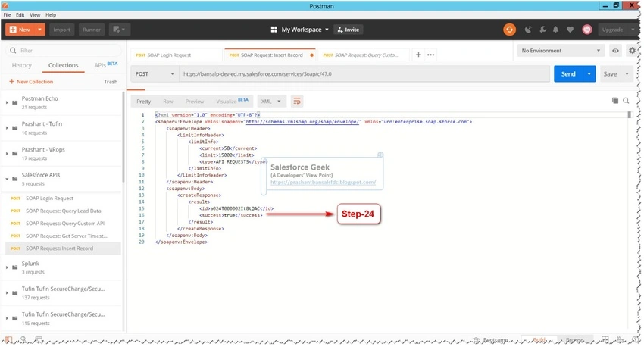Viewport: 644px width, 347px height.
Task: Switch to the History tab
Action: tap(21, 65)
